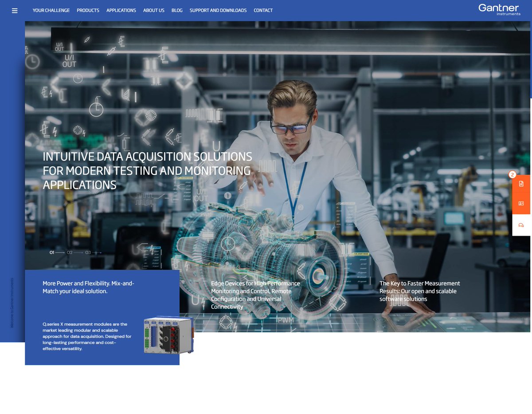Expand the APPLICATIONS navigation menu
Viewport: 532px width, 414px height.
[121, 10]
